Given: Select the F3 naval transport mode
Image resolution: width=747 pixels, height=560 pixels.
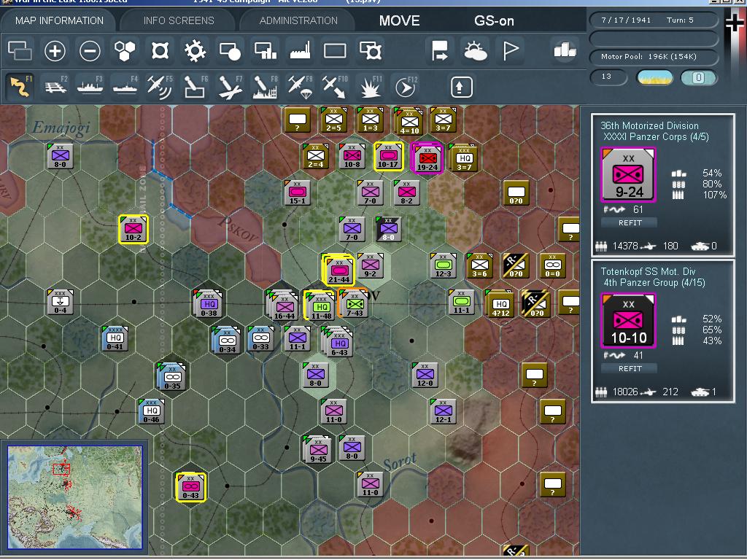Looking at the screenshot, I should 90,87.
